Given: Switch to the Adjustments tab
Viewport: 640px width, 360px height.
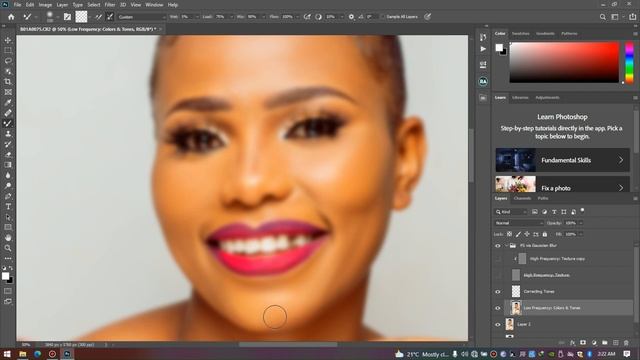Looking at the screenshot, I should [547, 98].
